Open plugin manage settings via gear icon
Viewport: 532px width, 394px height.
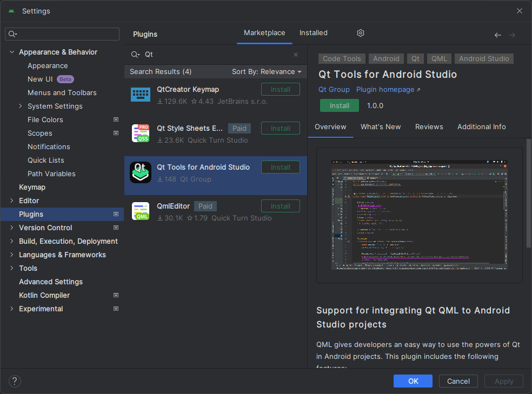360,33
